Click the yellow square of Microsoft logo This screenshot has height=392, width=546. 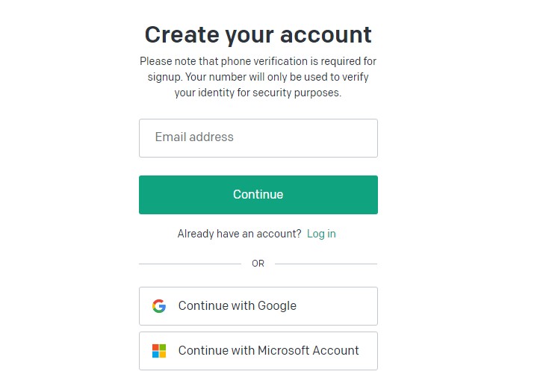coord(163,355)
